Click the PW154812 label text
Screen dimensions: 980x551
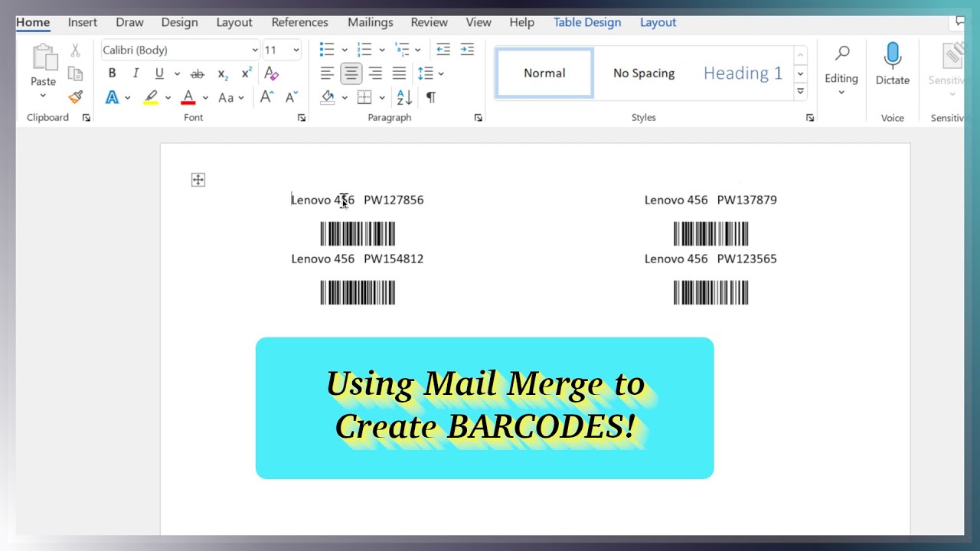394,259
